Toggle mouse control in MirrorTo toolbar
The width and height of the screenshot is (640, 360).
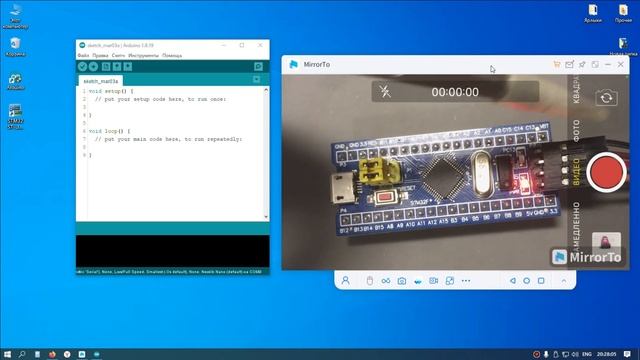coord(370,281)
